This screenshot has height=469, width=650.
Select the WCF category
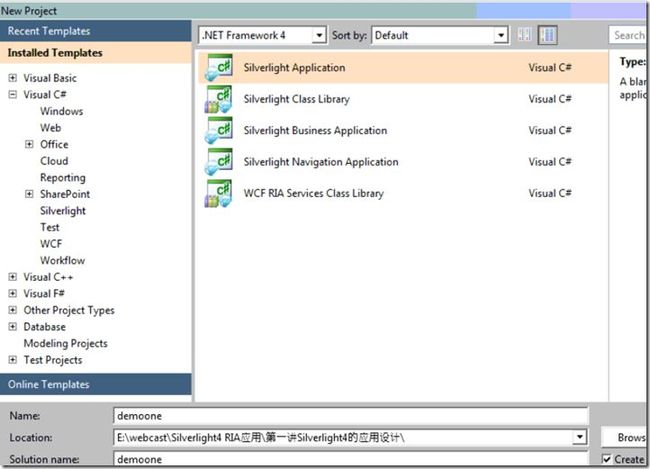(x=51, y=244)
